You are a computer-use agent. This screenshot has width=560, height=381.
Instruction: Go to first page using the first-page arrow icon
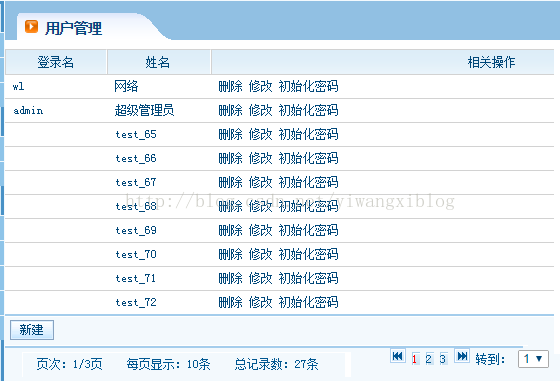[398, 356]
